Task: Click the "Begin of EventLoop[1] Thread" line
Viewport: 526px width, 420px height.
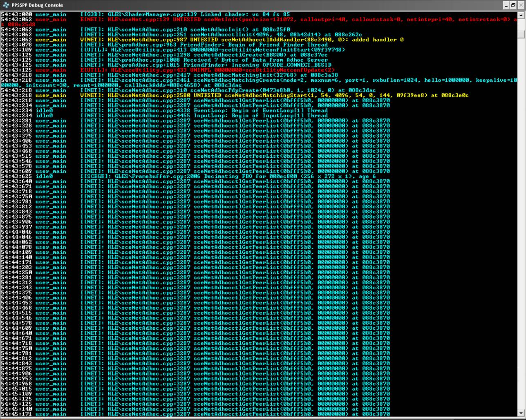Action: [x=204, y=110]
